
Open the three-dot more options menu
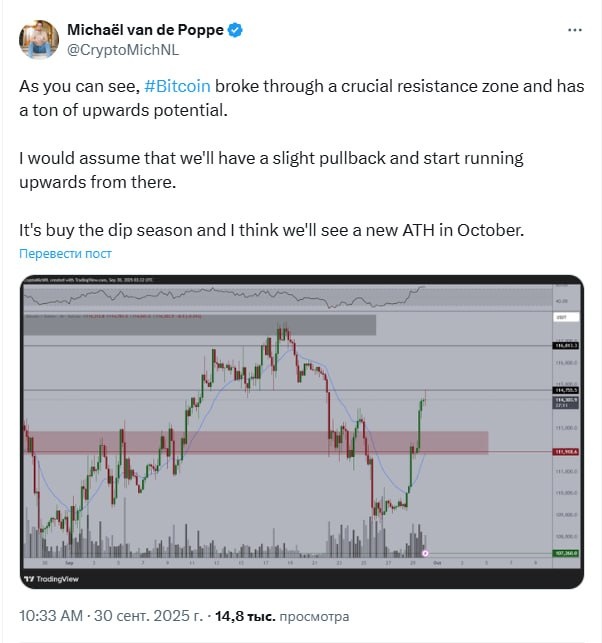tap(575, 30)
